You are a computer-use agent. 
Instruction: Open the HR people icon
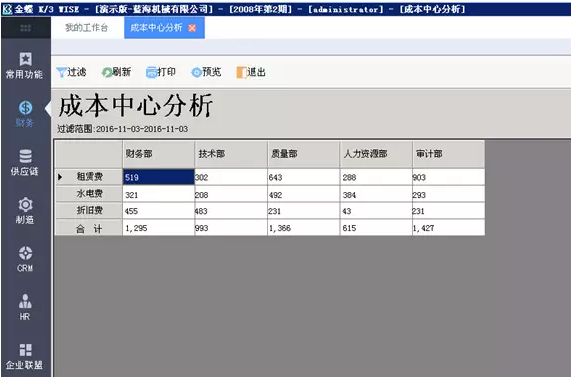point(25,301)
